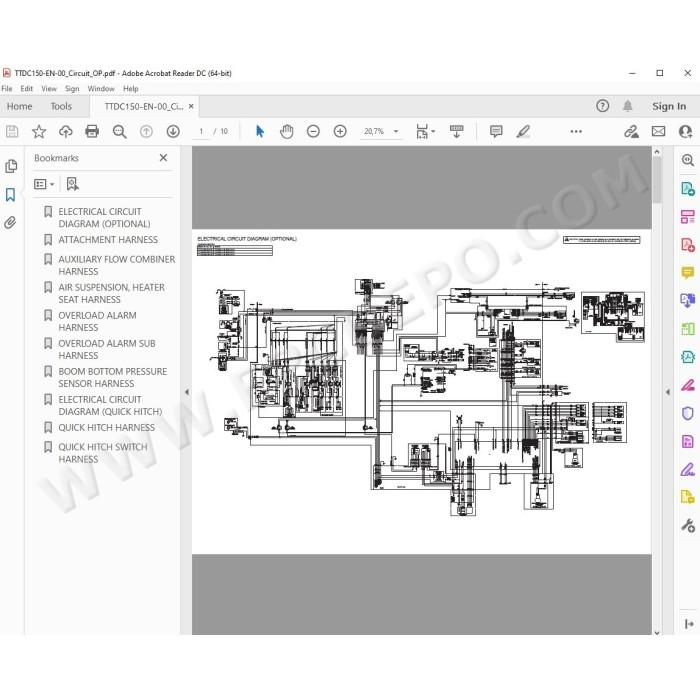Open AIR SUSPENSION, HEATER SEAT HARNESS bookmark
This screenshot has height=700, width=700.
(112, 293)
